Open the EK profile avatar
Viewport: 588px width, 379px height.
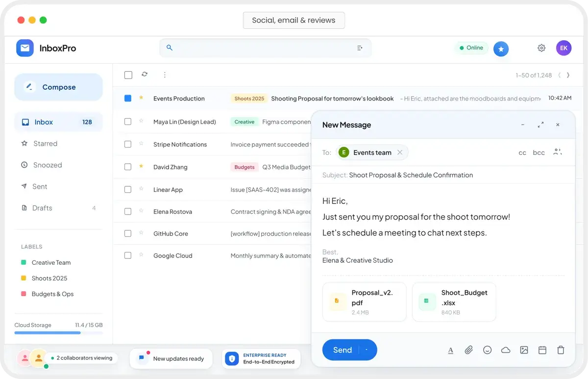(564, 48)
